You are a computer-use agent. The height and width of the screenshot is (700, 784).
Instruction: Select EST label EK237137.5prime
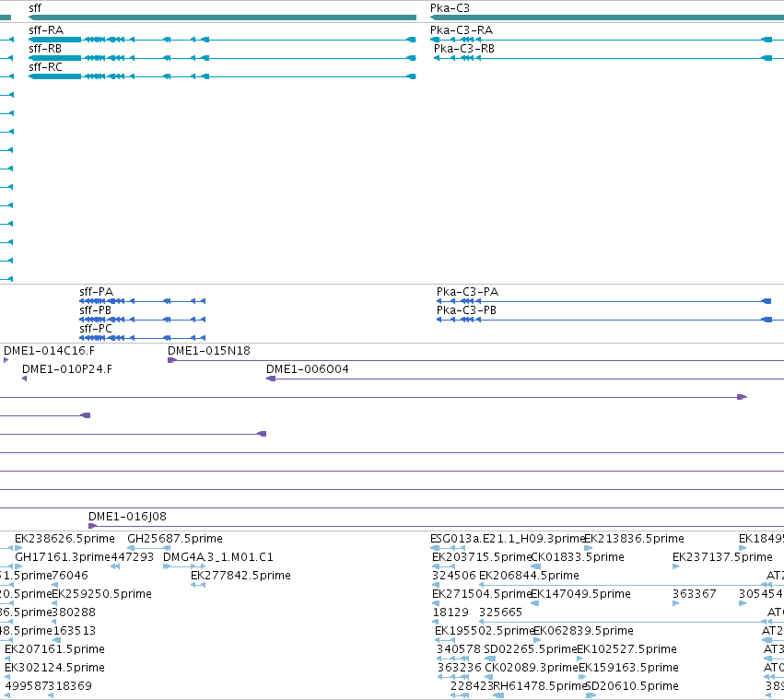coord(722,557)
